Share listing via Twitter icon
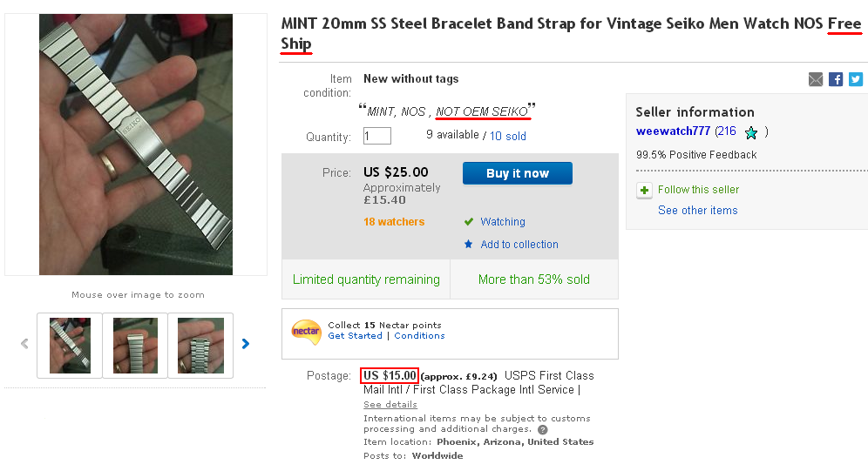868x471 pixels. [856, 79]
